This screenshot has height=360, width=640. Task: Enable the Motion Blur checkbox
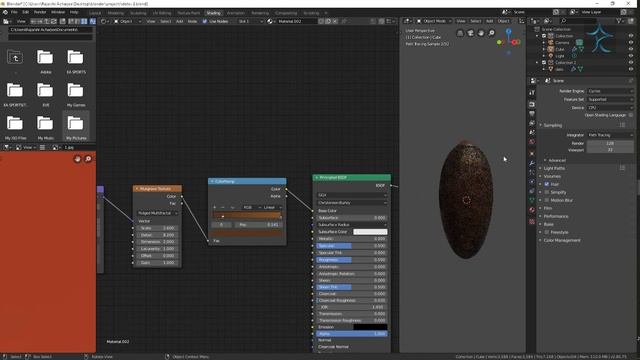[547, 200]
